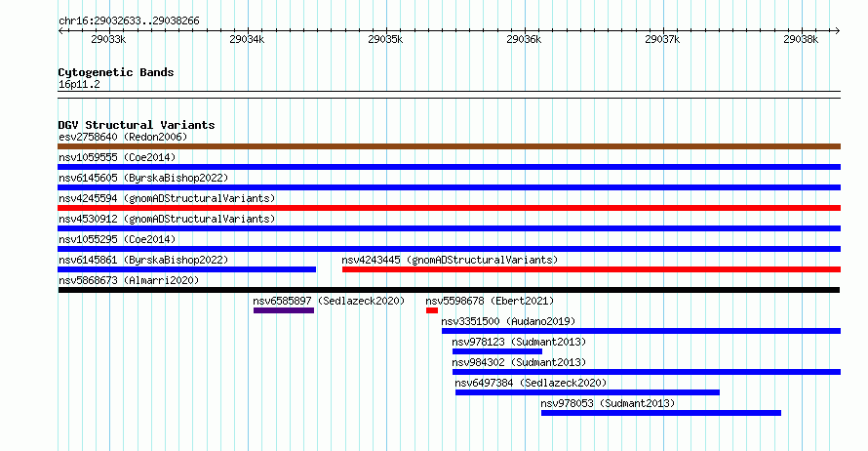Select nsv5868673 (Almarri2020) label
The image size is (868, 451).
coord(129,280)
